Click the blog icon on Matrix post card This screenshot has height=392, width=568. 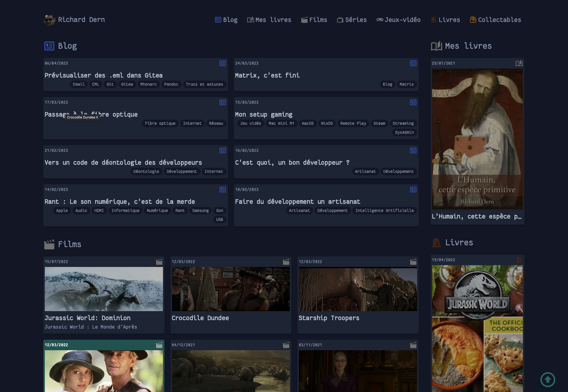pyautogui.click(x=413, y=63)
